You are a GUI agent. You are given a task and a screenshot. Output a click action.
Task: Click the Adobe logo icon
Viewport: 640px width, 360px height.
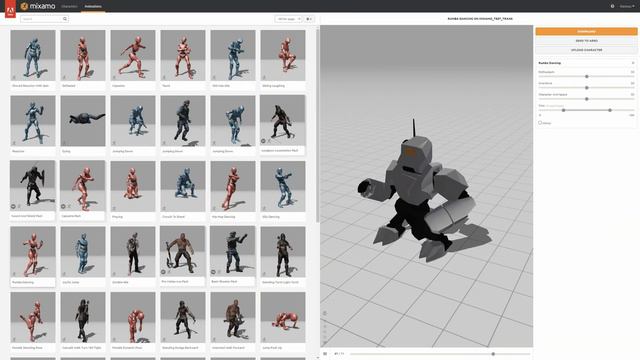click(10, 9)
